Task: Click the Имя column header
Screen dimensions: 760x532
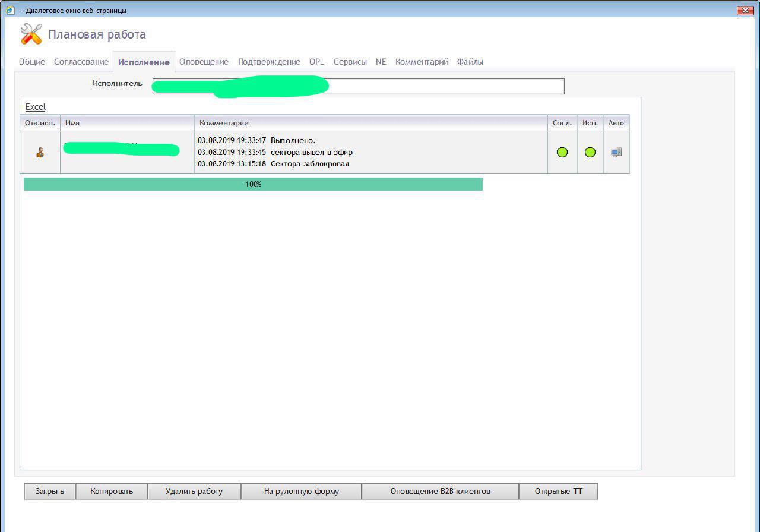Action: pyautogui.click(x=127, y=123)
